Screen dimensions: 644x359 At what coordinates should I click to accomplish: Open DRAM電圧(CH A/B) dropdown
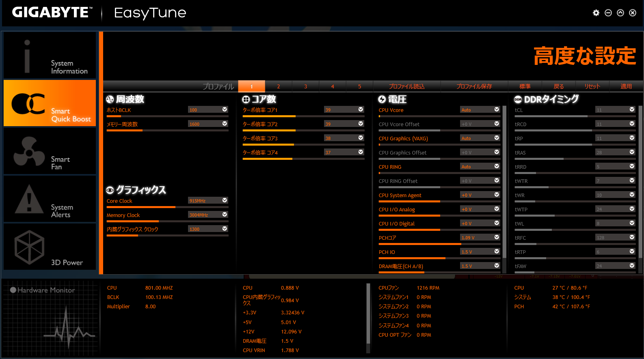pyautogui.click(x=480, y=266)
